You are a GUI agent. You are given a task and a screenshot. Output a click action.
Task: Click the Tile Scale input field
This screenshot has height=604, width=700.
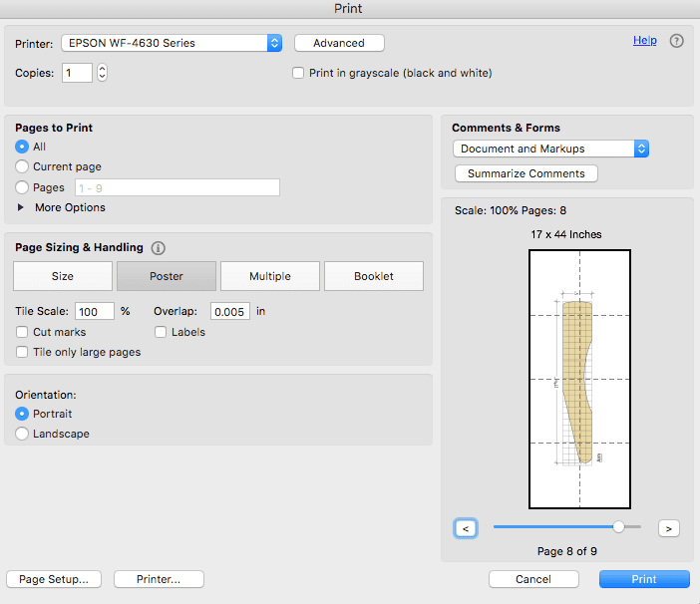click(95, 311)
